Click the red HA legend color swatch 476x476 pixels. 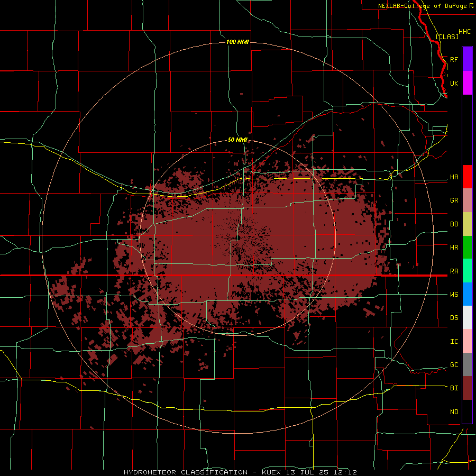click(467, 177)
